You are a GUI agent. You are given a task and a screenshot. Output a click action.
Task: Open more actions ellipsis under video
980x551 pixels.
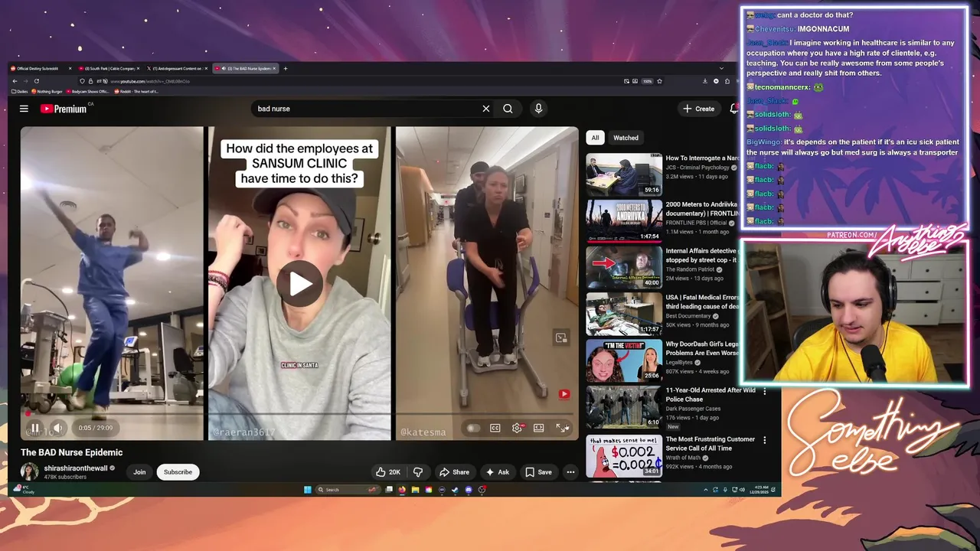[x=570, y=472]
